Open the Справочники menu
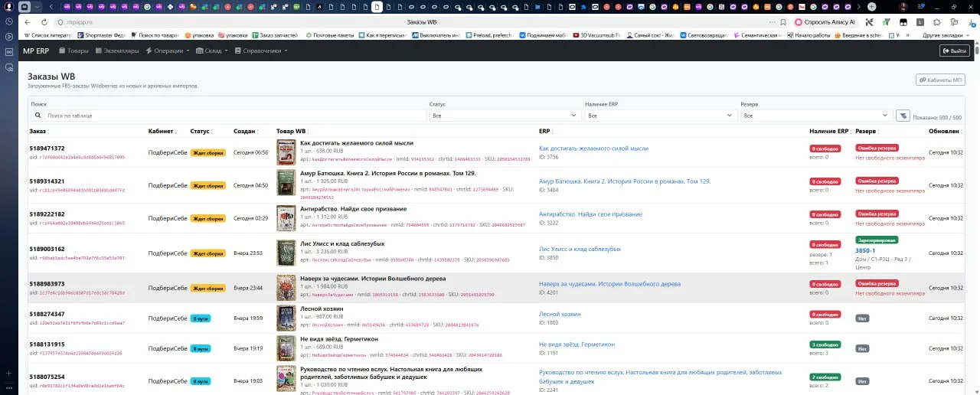 click(261, 51)
